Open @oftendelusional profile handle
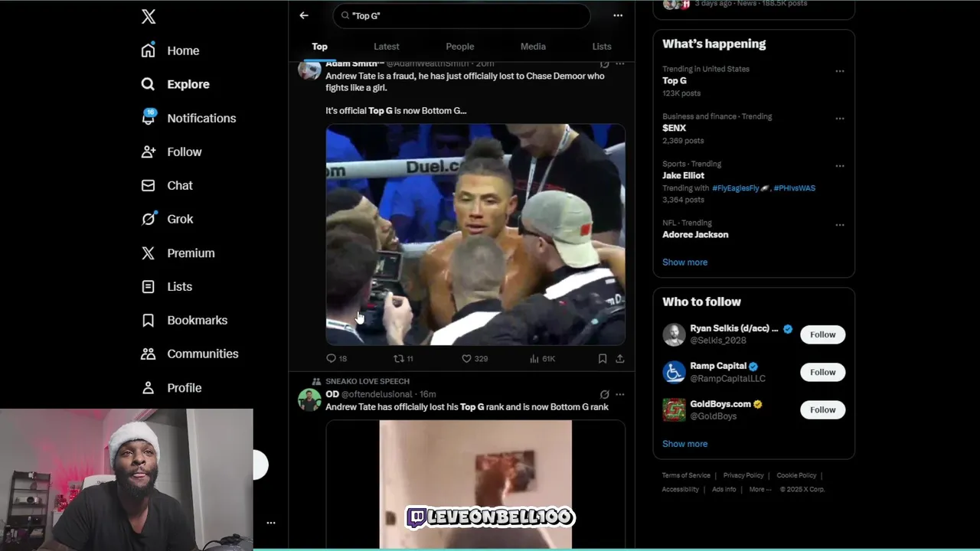Screen dimensions: 980x551 point(377,394)
